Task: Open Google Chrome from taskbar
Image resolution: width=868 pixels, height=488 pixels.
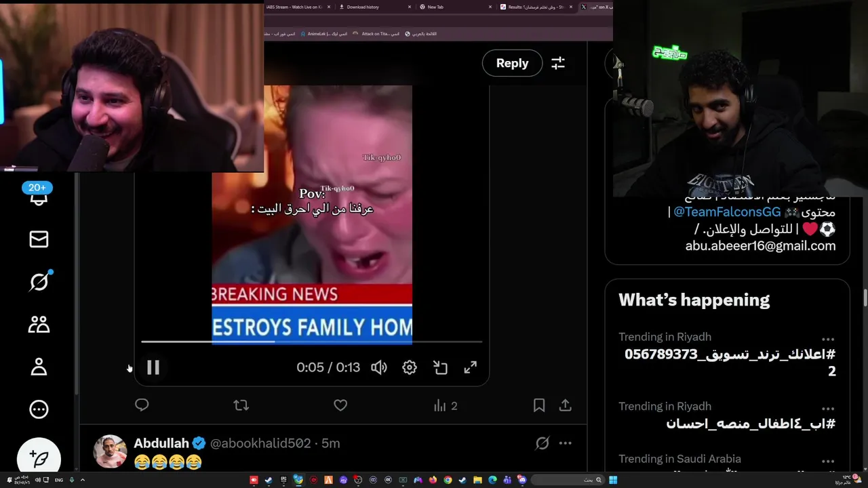Action: (x=448, y=480)
